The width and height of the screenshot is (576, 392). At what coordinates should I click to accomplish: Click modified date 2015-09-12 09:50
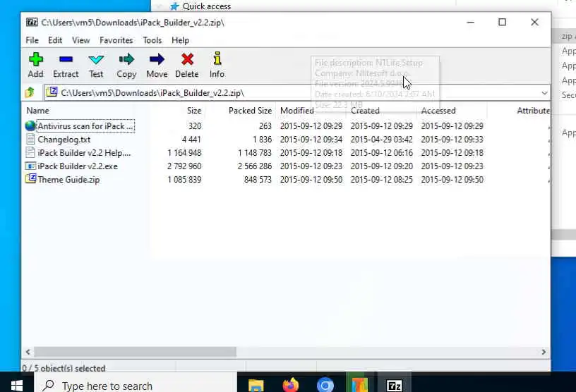tap(311, 180)
